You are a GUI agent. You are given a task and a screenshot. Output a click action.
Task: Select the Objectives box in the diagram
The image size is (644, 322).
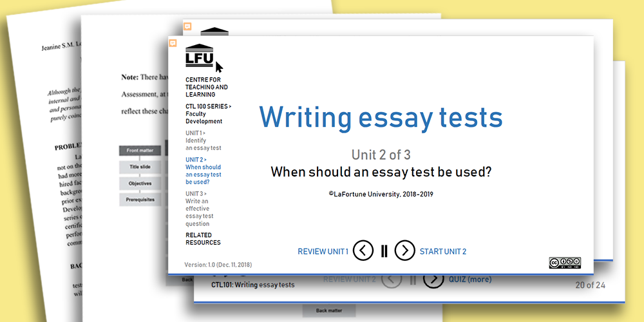(140, 184)
